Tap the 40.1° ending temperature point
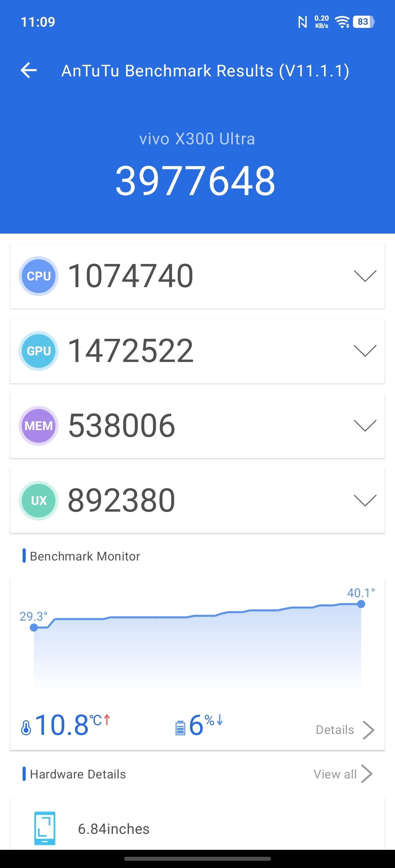The image size is (395, 868). [361, 604]
